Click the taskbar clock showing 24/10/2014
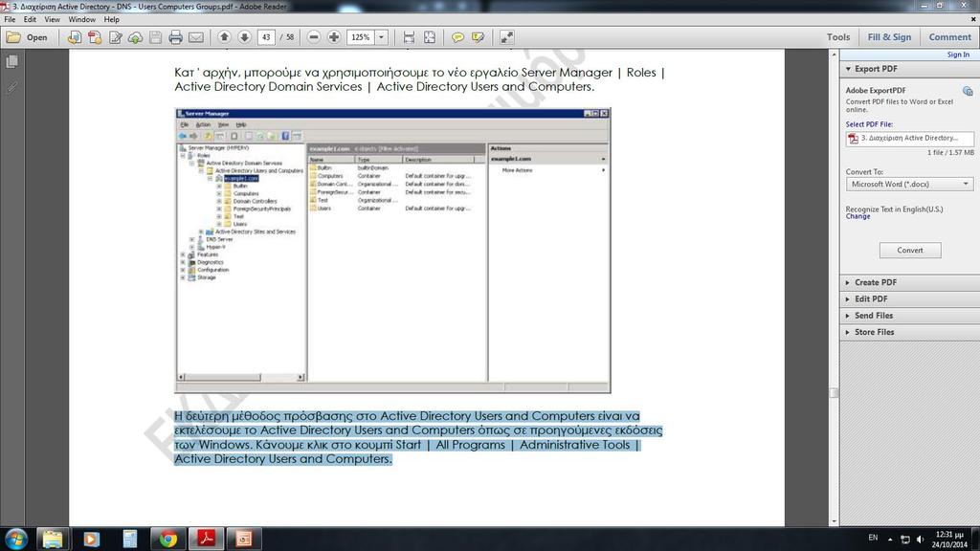The image size is (980, 551). click(949, 540)
